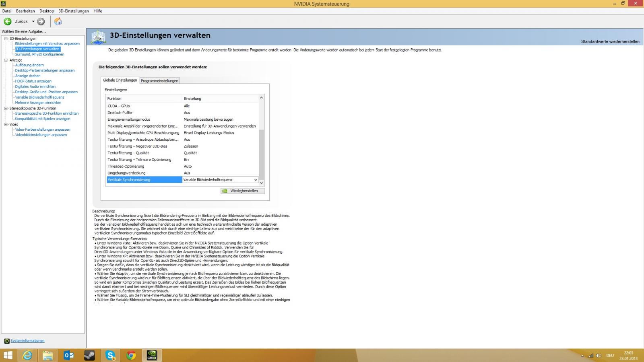This screenshot has height=362, width=644.
Task: Click Standardwerte wiederherstellen
Action: (x=610, y=41)
